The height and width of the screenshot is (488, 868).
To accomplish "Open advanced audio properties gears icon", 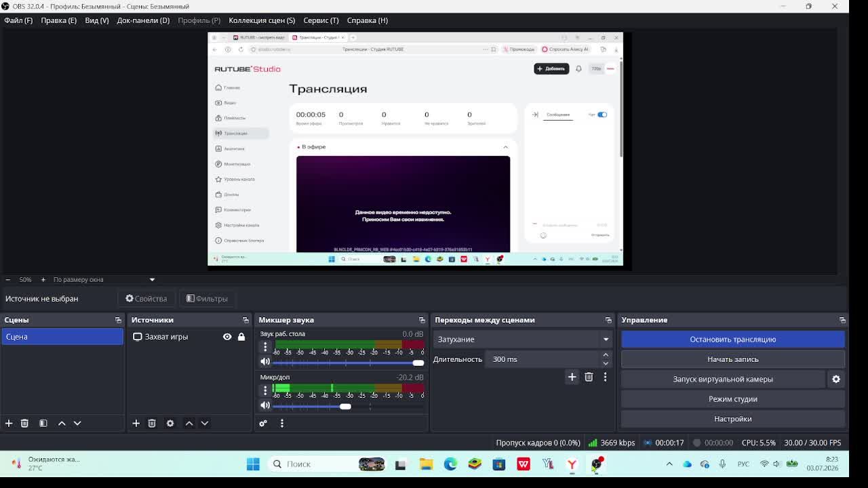I will (263, 423).
